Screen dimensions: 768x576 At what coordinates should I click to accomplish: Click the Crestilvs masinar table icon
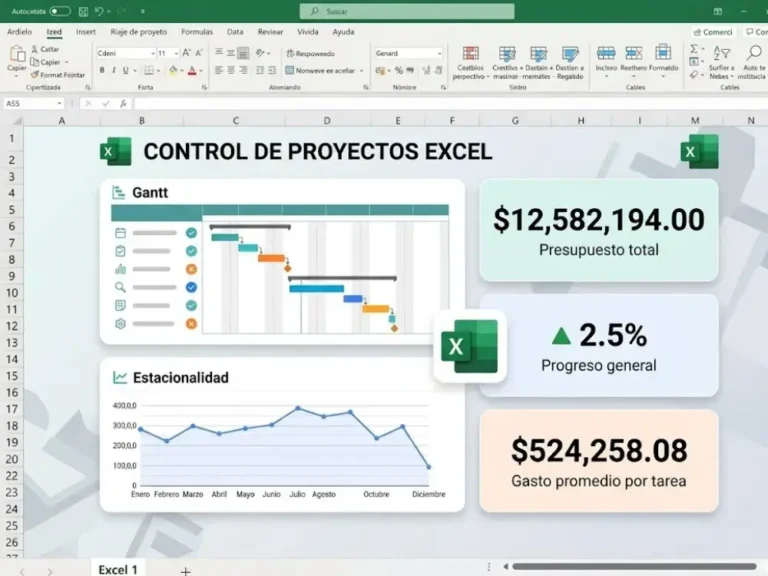click(507, 53)
